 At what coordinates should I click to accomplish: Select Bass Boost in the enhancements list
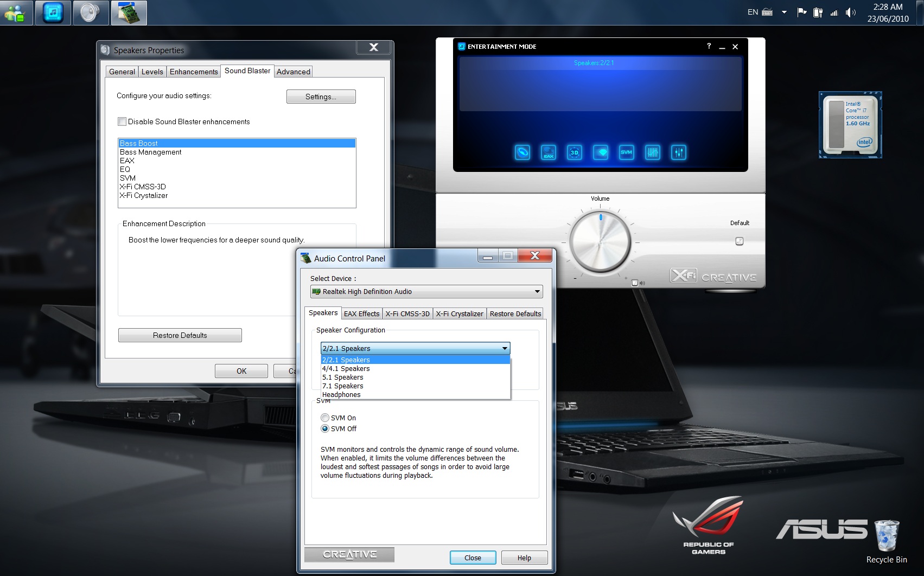(x=237, y=143)
